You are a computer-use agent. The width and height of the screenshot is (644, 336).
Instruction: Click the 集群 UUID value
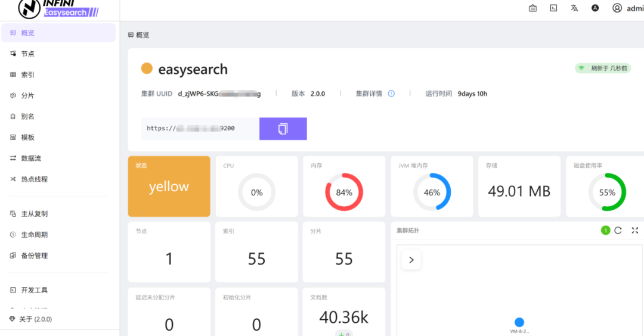point(219,94)
